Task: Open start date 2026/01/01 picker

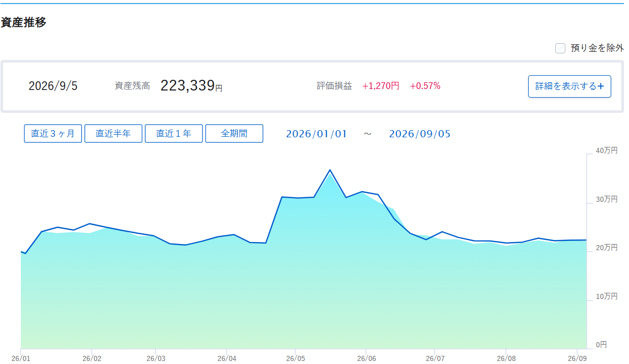Action: click(x=316, y=134)
